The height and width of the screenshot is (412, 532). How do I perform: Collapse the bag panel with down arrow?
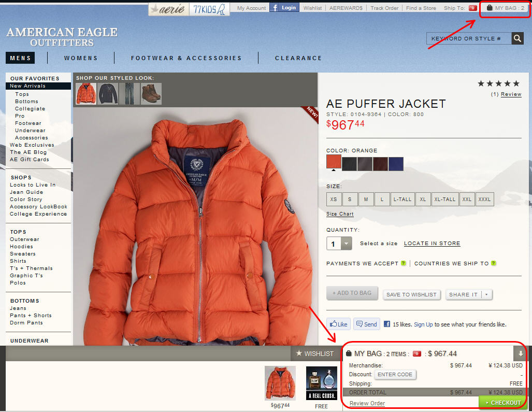(x=520, y=353)
